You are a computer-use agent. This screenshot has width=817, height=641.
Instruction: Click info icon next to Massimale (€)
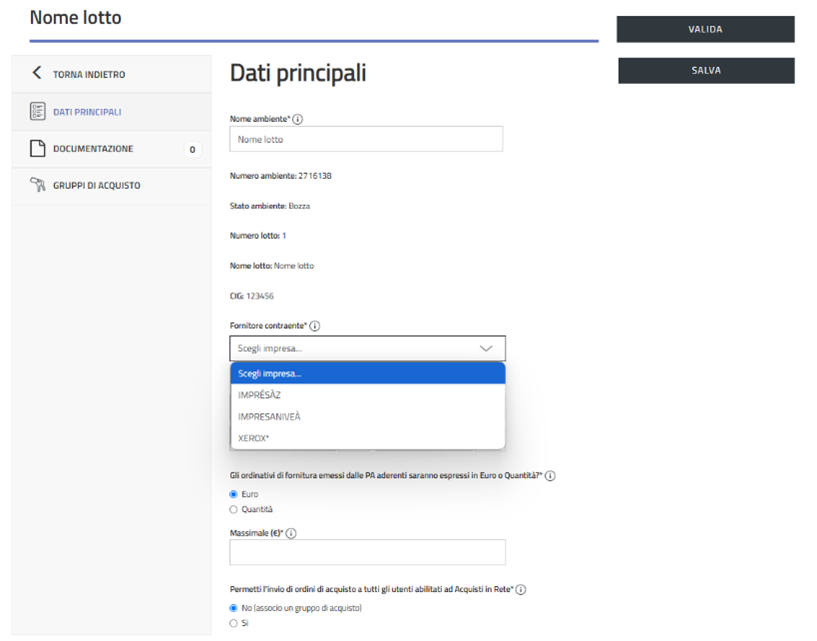point(291,533)
